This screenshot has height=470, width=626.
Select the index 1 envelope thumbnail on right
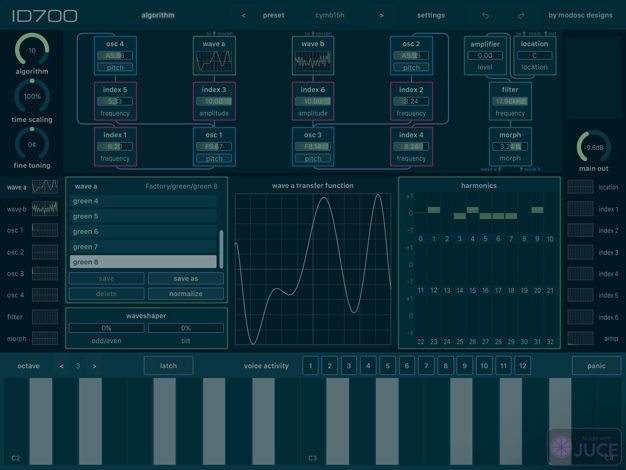tap(580, 209)
